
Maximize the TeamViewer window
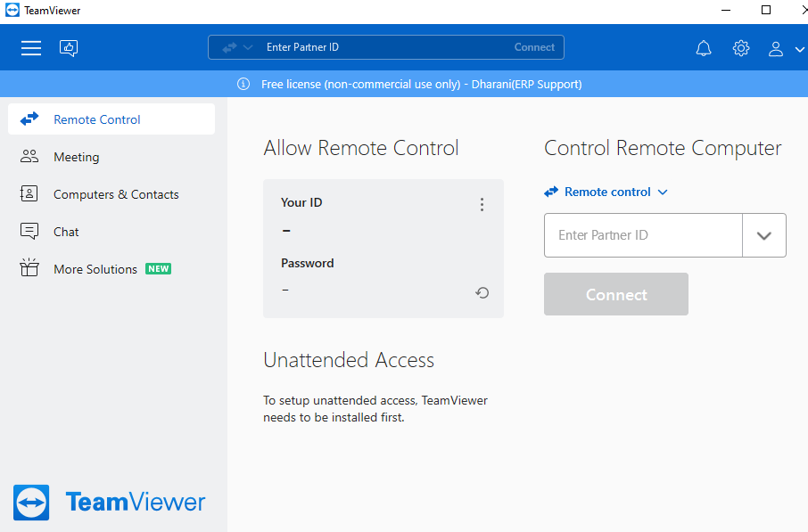[766, 10]
